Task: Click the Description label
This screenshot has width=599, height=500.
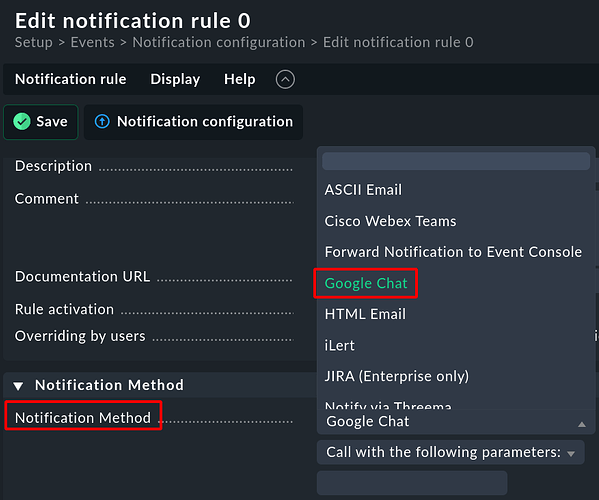Action: [53, 166]
